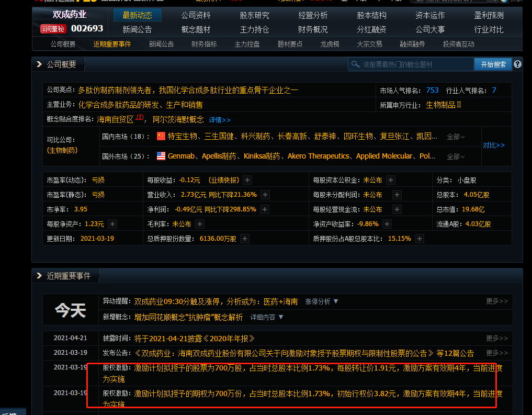This screenshot has width=532, height=415.
Task: Select 近期重要事件 in the sub-navigation bar
Action: (112, 44)
